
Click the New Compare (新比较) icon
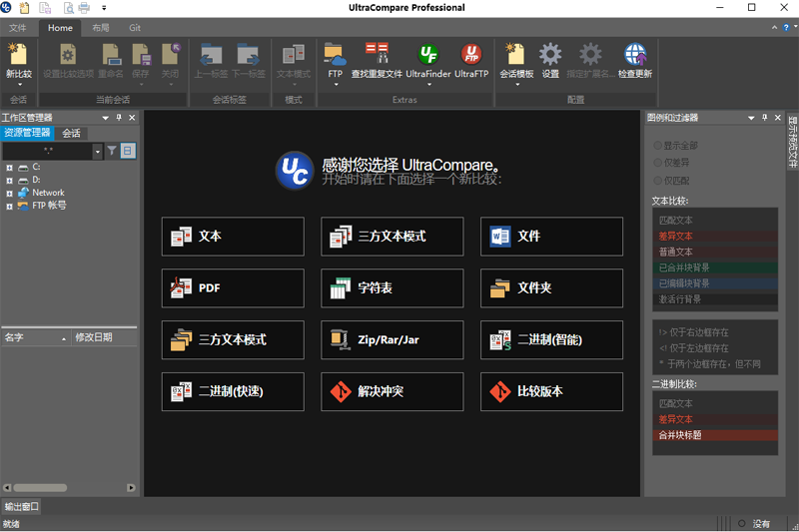[18, 55]
